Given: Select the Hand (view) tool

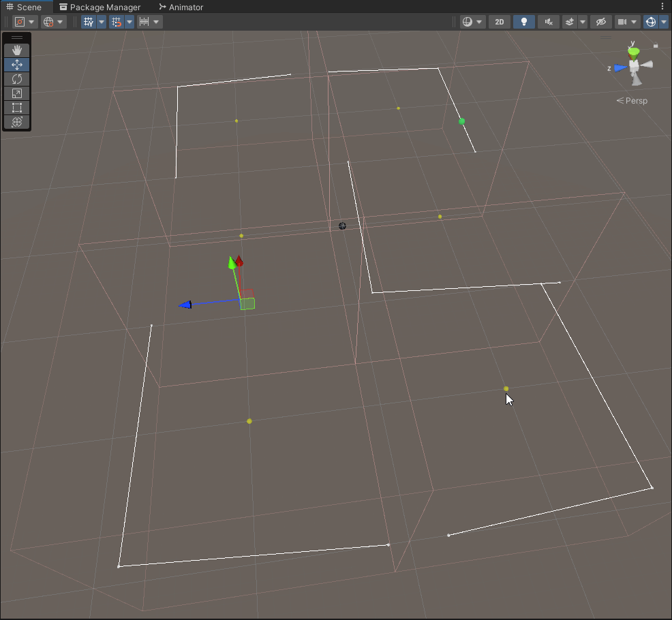Looking at the screenshot, I should click(17, 50).
